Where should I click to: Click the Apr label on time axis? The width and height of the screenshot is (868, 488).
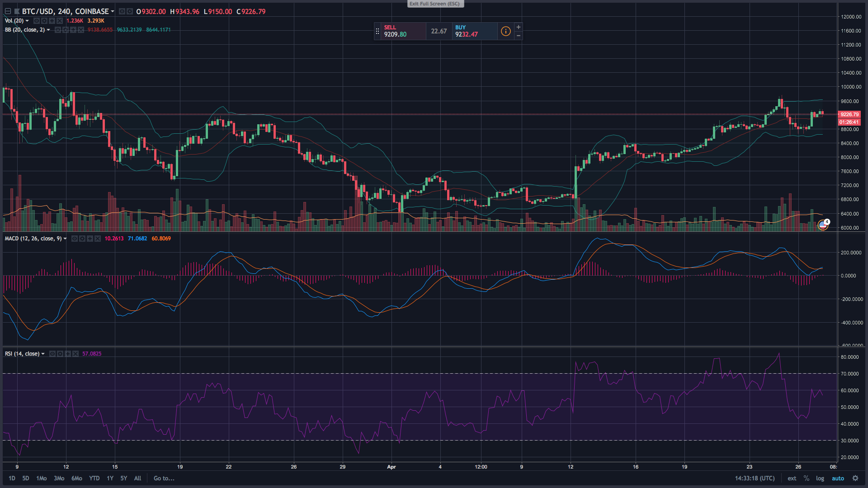[392, 467]
